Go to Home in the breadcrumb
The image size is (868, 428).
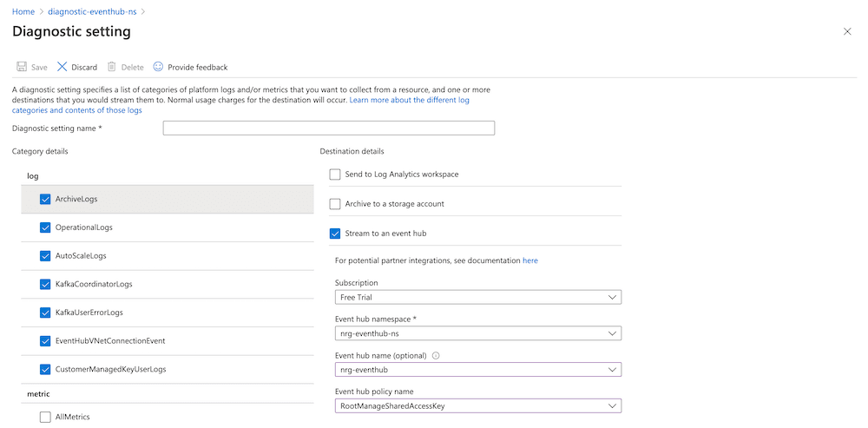point(23,11)
